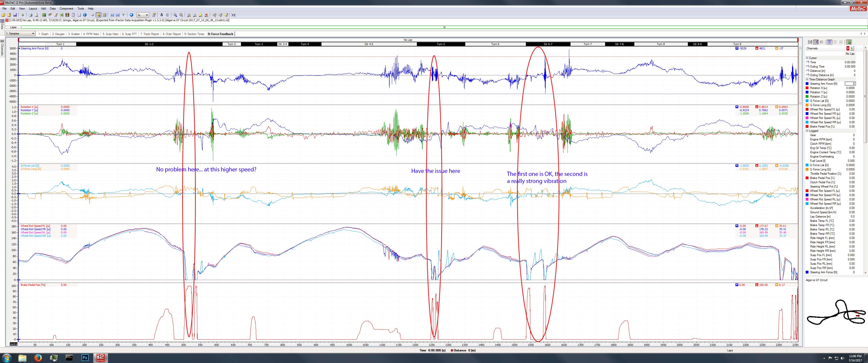868x363 pixels.
Task: Open the Tools menu
Action: [80, 8]
